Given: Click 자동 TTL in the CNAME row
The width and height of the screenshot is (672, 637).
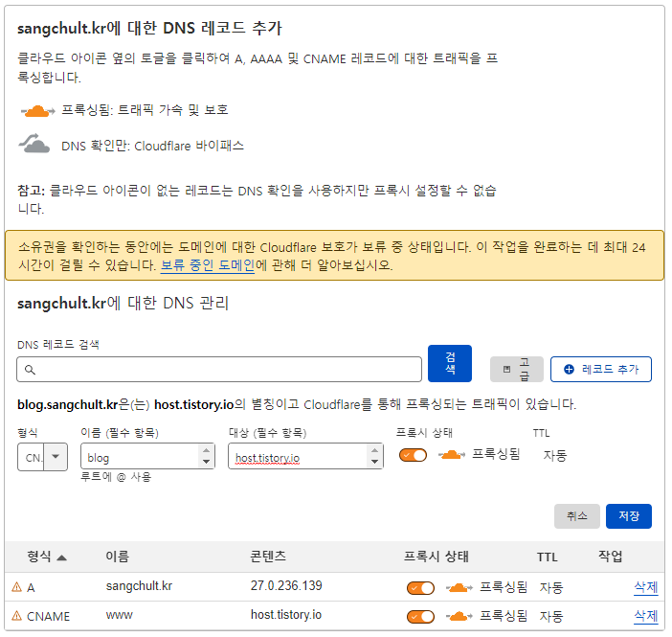Looking at the screenshot, I should pos(551,617).
